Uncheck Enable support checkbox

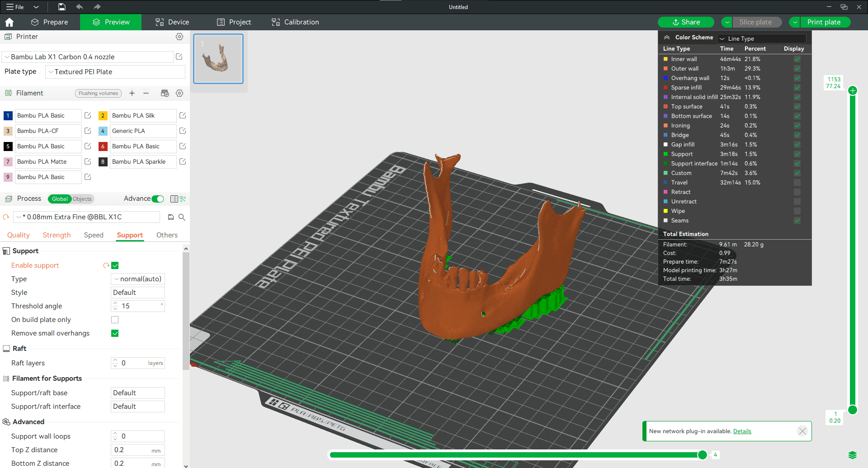coord(115,265)
